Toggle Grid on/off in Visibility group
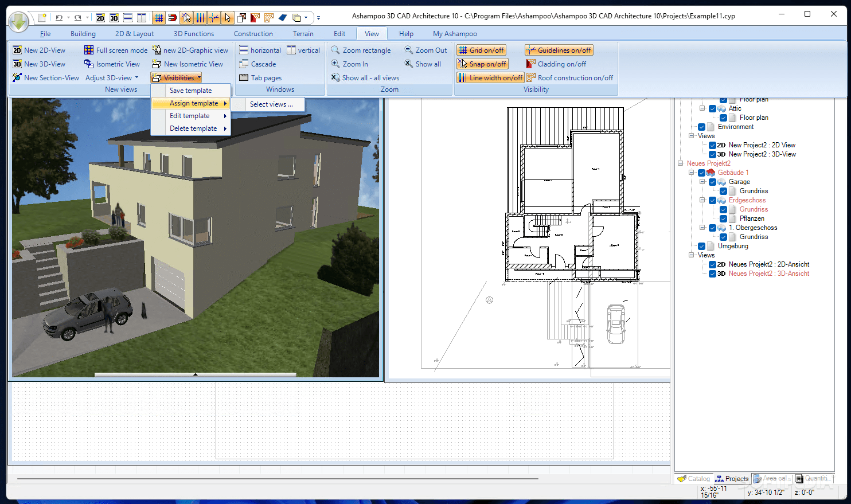 [481, 50]
